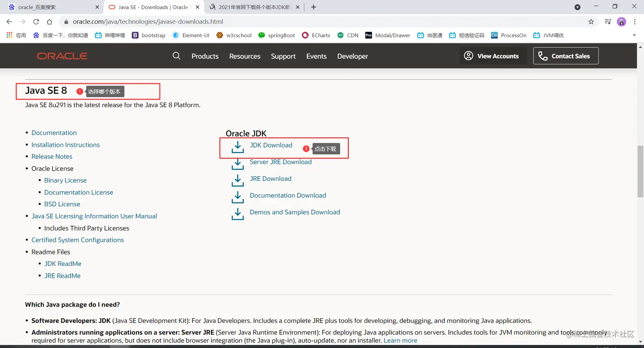Close the Java SE Downloads tab
The image size is (644, 348).
point(198,7)
